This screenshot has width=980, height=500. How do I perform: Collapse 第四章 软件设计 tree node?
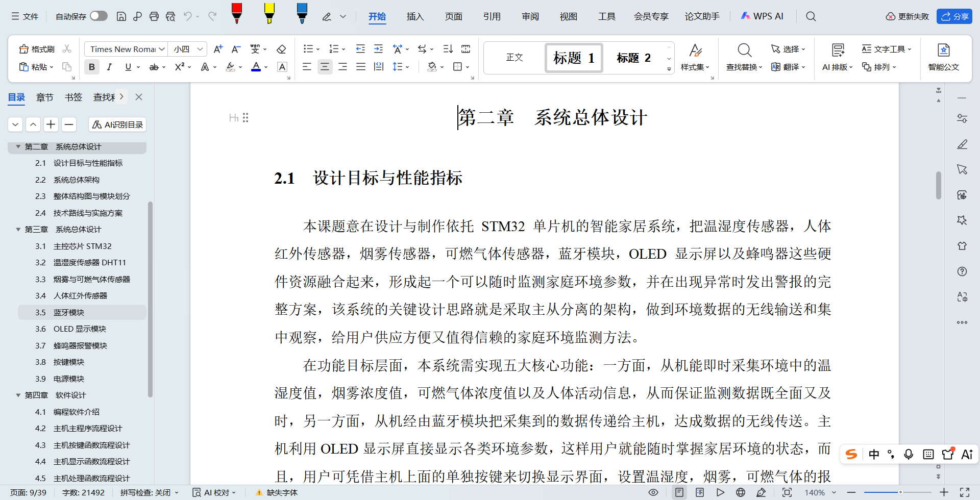(x=18, y=395)
